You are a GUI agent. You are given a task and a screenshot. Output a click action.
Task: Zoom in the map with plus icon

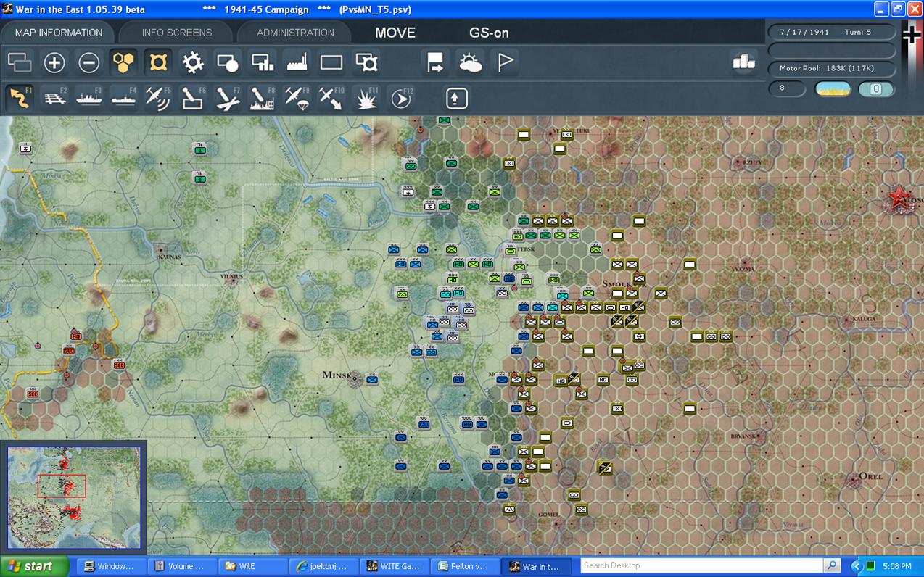(x=54, y=62)
